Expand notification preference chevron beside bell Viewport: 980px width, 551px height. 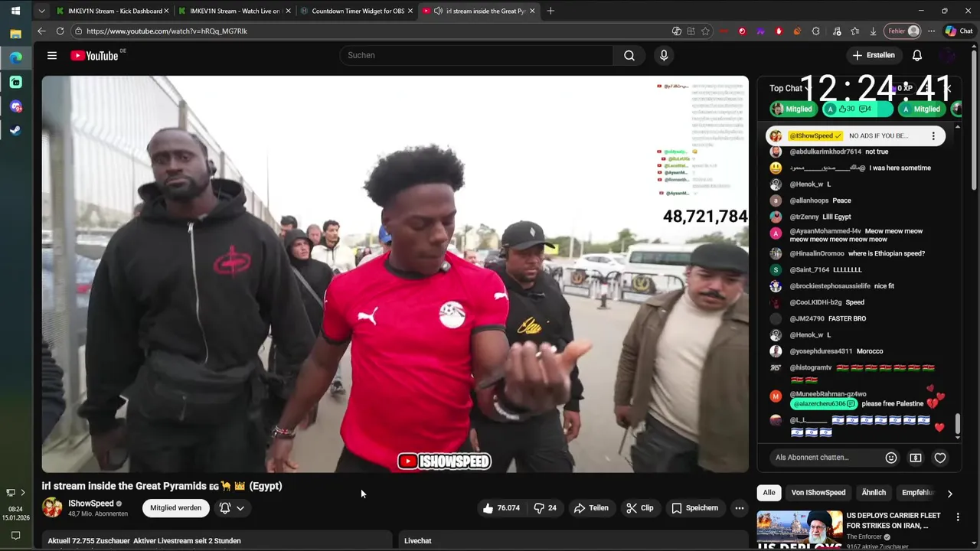(x=240, y=508)
